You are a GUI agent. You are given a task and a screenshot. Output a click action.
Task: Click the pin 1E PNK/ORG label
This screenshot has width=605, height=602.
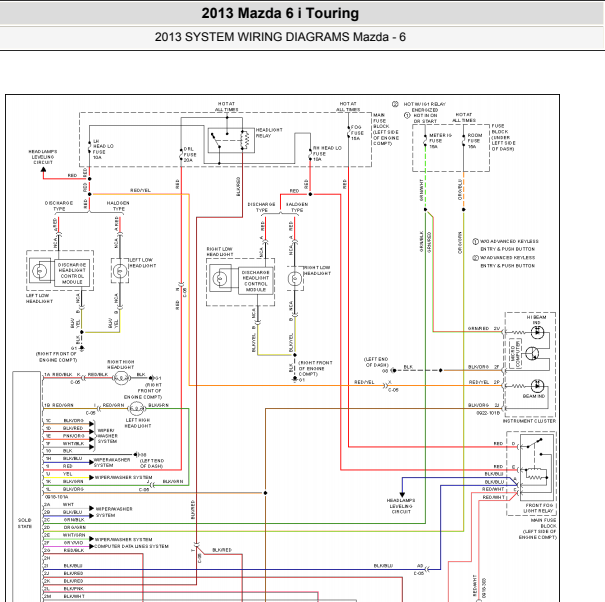[x=65, y=436]
